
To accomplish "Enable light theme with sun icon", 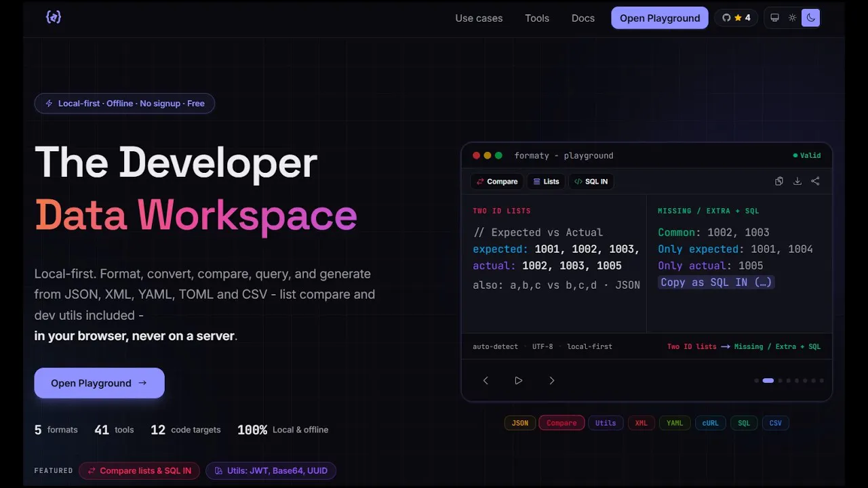I will pyautogui.click(x=793, y=18).
